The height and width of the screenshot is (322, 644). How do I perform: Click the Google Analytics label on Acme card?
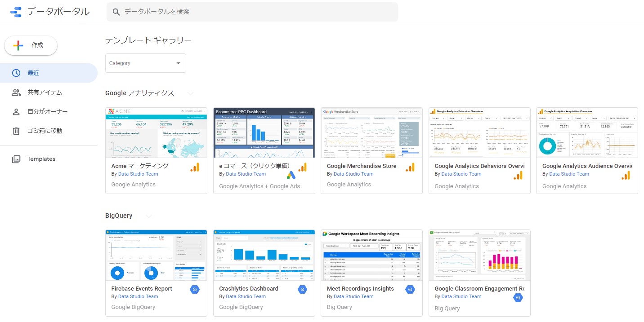click(x=134, y=184)
